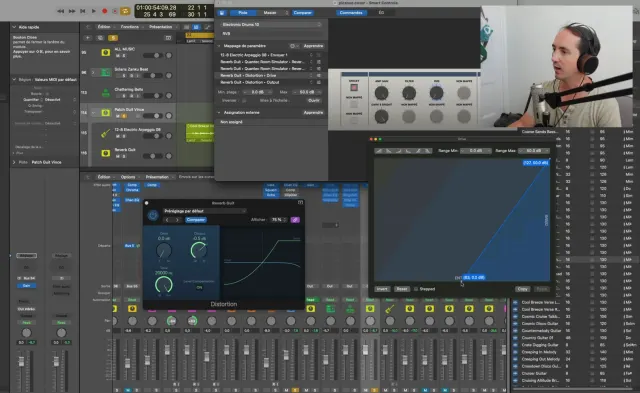Collapse the Patch Guit Vince track stack
The height and width of the screenshot is (393, 640).
click(x=93, y=113)
